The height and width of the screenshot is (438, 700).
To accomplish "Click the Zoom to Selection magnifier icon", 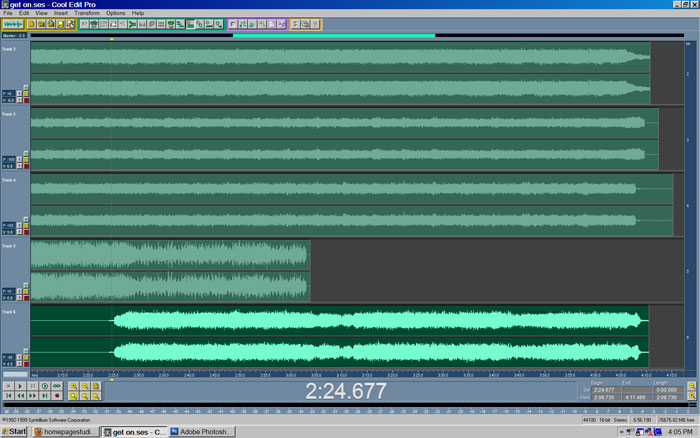I will pos(74,396).
